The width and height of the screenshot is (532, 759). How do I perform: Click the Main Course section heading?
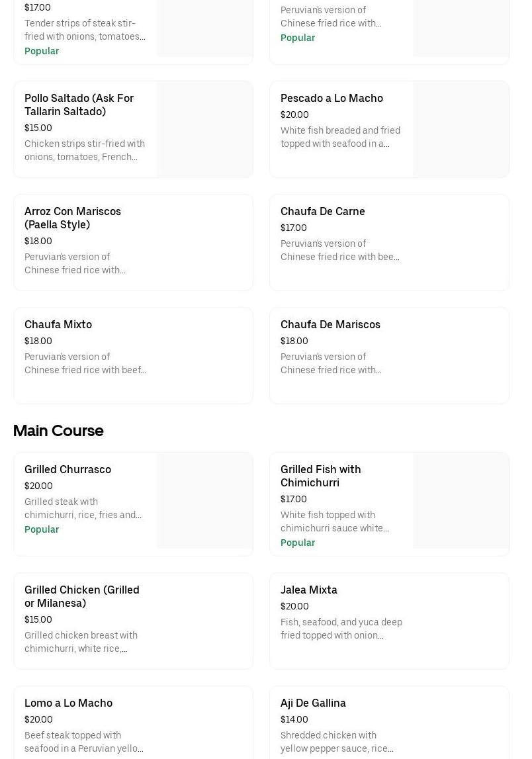[58, 431]
